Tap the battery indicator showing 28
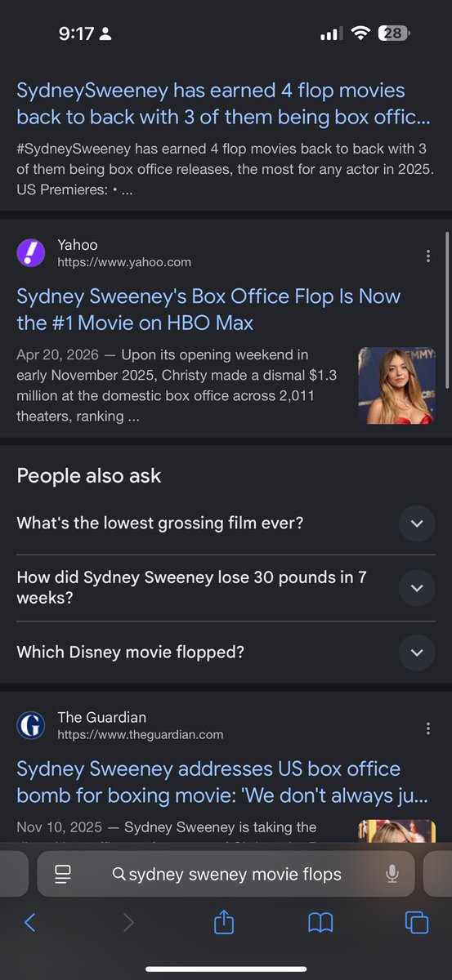The image size is (452, 980). click(x=395, y=33)
